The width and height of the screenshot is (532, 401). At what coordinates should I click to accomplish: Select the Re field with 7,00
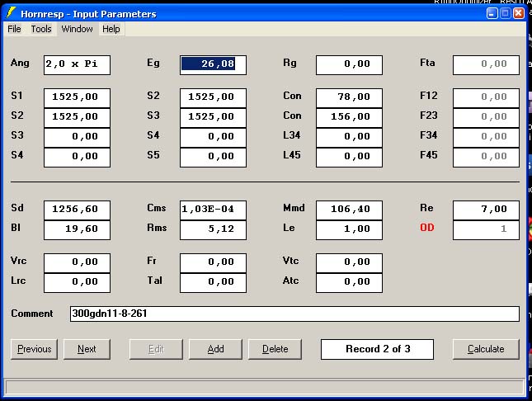pos(486,210)
